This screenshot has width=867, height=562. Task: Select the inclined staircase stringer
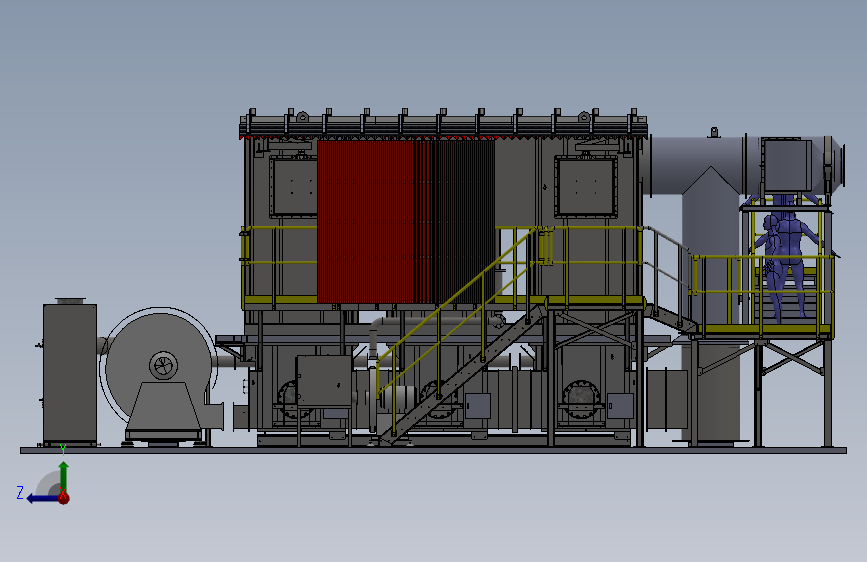click(x=464, y=373)
